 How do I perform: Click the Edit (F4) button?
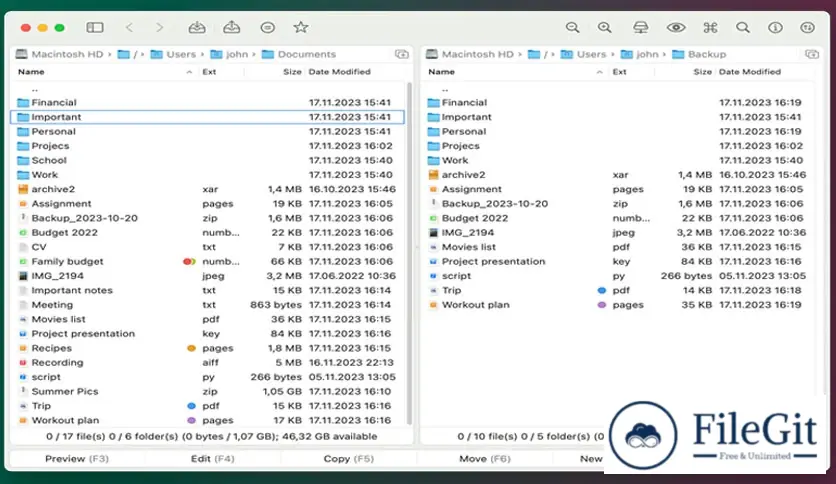(x=212, y=458)
